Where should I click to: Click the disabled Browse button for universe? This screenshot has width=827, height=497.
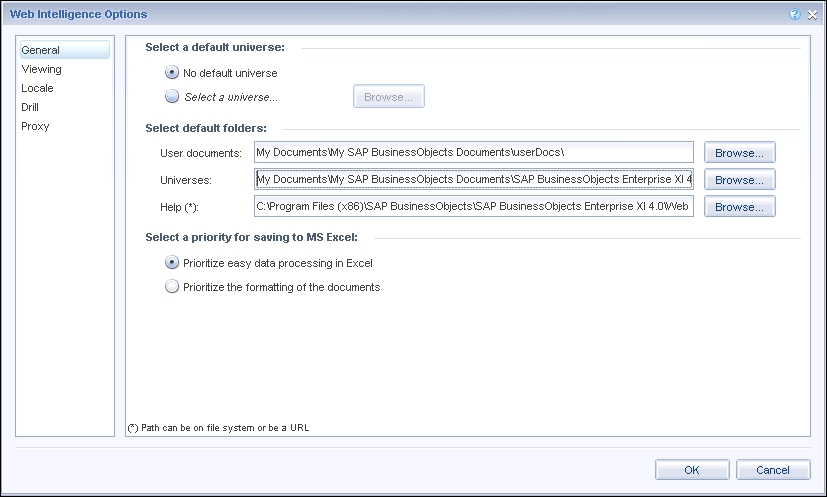point(389,97)
